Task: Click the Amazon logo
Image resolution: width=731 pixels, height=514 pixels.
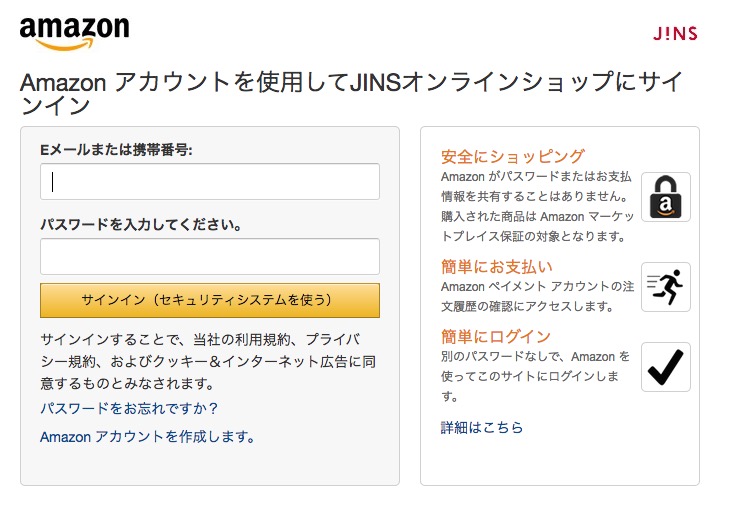Action: pos(74,32)
